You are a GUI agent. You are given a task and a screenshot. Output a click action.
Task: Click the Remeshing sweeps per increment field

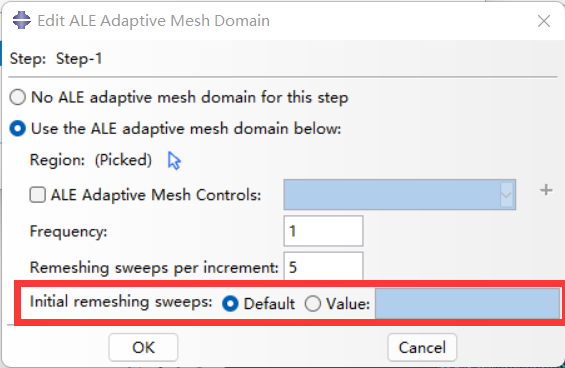click(323, 267)
